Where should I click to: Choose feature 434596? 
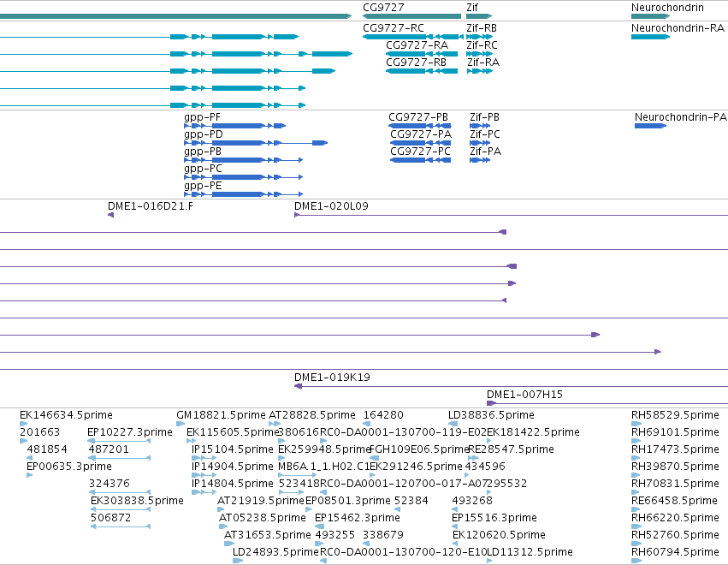tap(485, 467)
